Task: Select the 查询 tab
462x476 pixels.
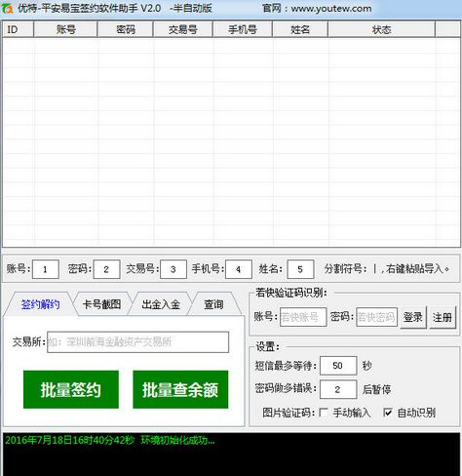Action: pyautogui.click(x=213, y=304)
